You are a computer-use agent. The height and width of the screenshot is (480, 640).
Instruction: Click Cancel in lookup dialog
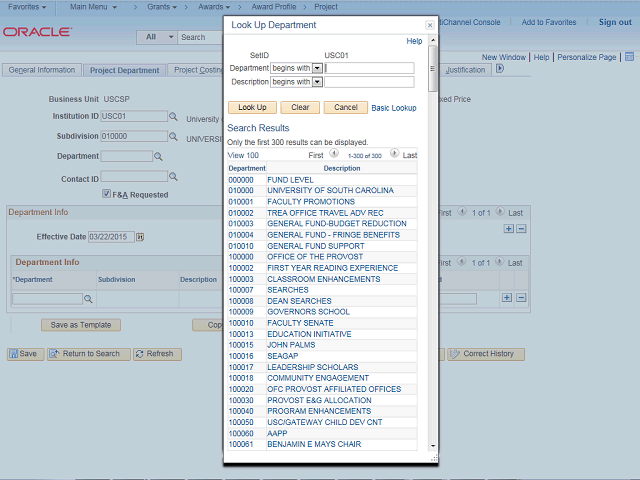click(346, 107)
